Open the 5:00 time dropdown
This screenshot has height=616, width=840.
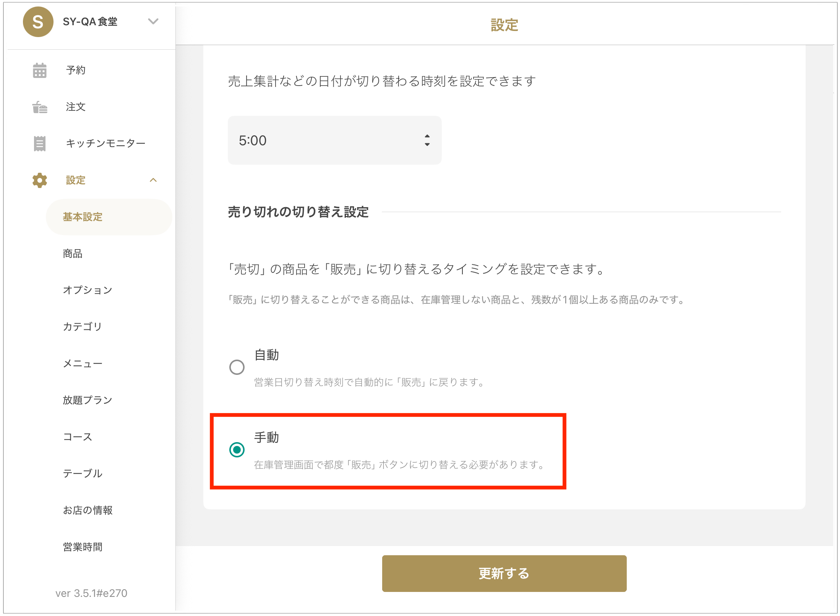coord(335,140)
